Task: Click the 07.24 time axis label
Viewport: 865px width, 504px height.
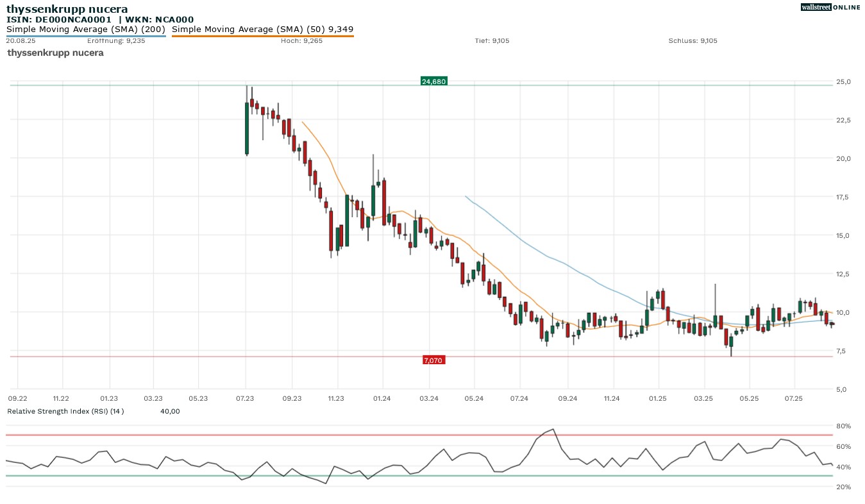Action: (519, 398)
